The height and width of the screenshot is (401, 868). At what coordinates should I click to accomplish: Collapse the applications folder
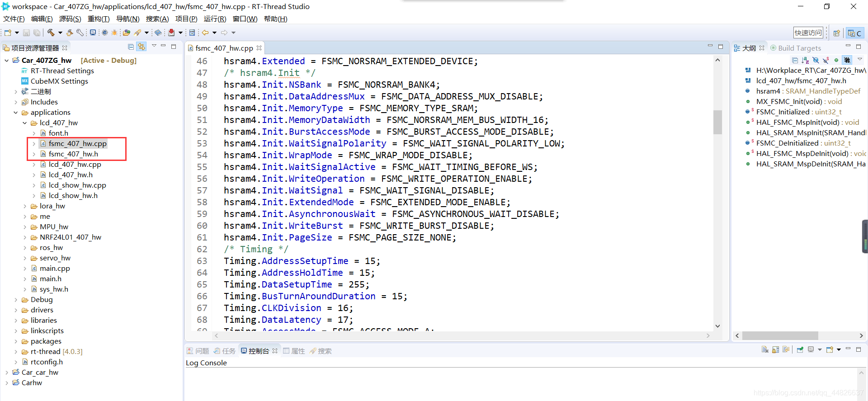point(16,113)
